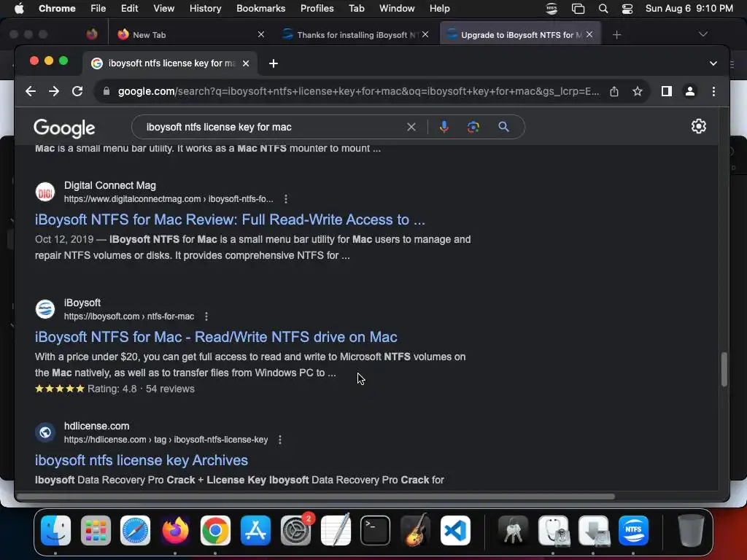Screen dimensions: 747x560
Task: Open iBoysoft NTFS app in the Dock
Action: coord(633,530)
